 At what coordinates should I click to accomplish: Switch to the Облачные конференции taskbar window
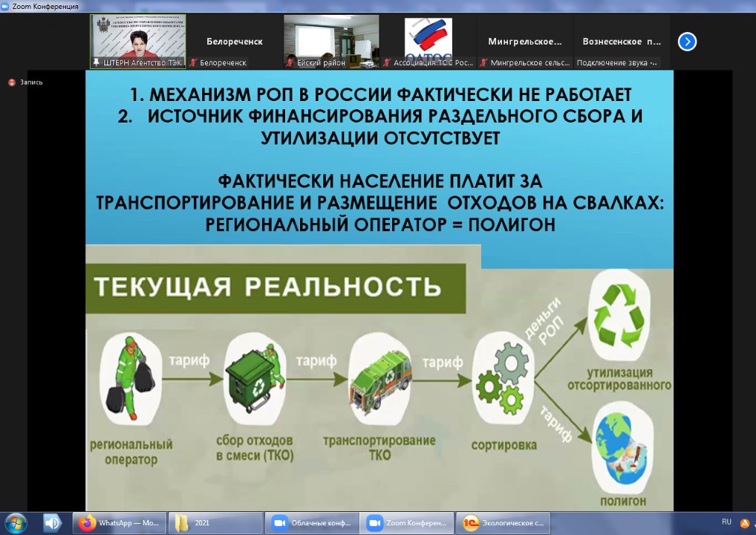tap(312, 523)
